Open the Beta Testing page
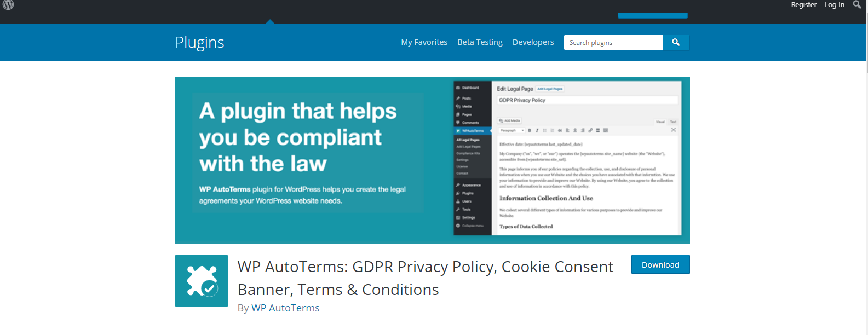This screenshot has height=335, width=868. coord(480,42)
